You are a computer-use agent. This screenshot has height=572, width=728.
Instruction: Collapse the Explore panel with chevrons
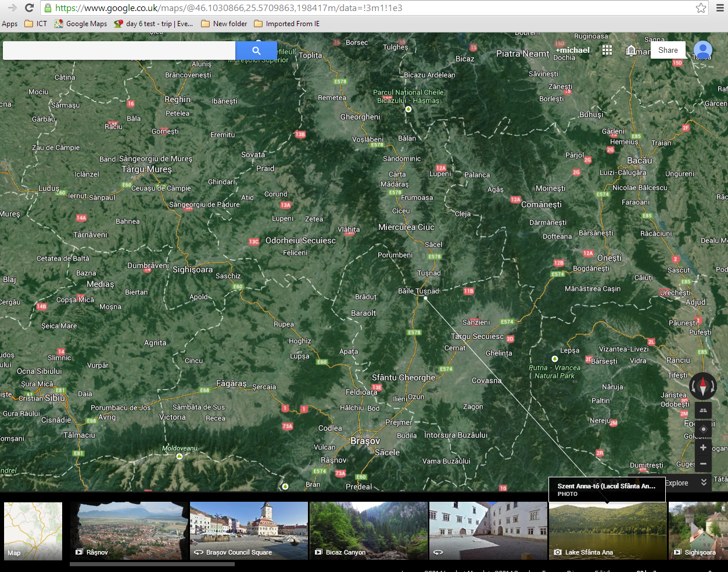click(704, 483)
